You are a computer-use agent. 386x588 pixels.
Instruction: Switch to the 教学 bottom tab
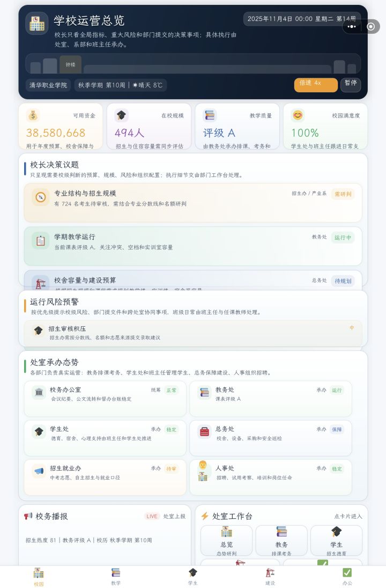(116, 577)
